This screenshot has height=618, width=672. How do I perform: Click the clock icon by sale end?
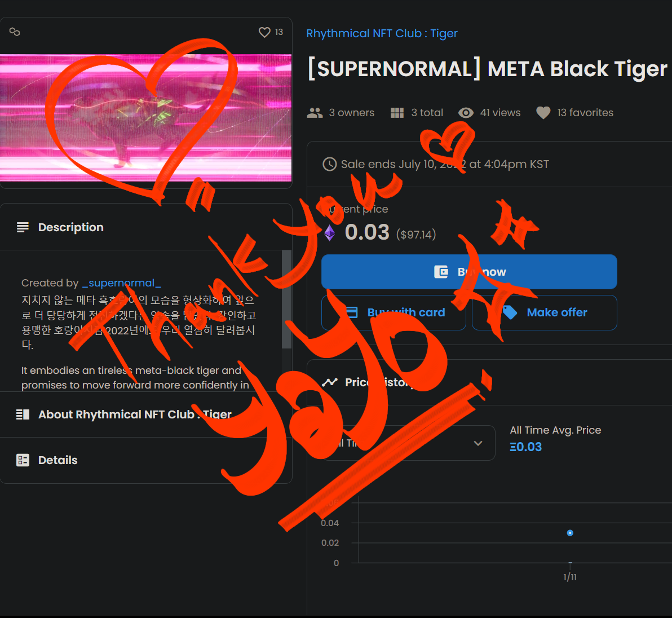tap(330, 164)
